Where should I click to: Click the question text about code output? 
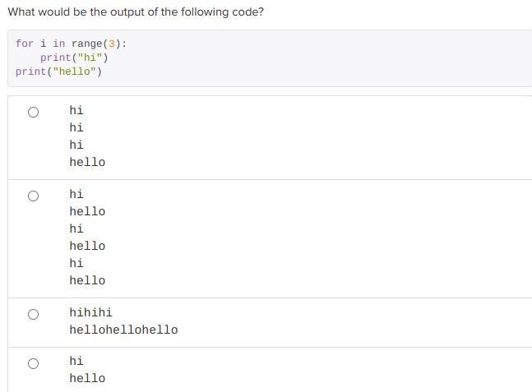(136, 13)
